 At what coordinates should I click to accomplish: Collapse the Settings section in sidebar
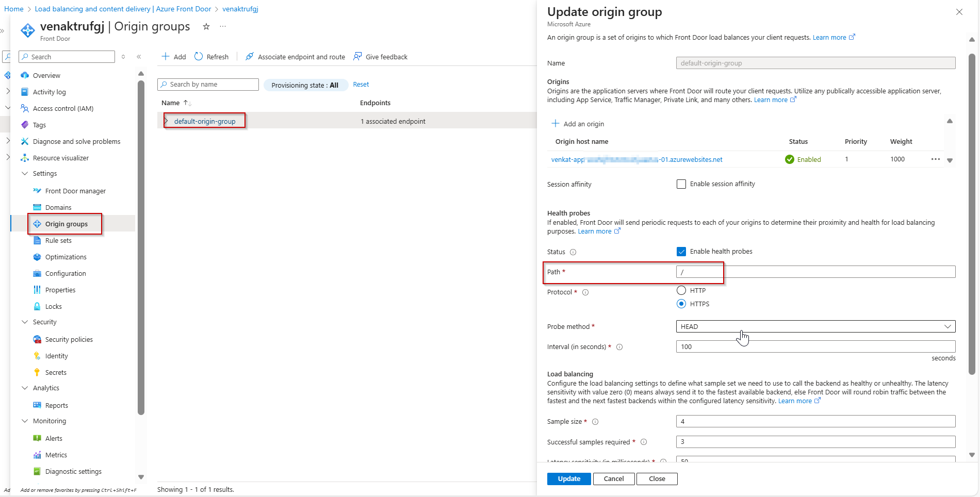coord(24,174)
